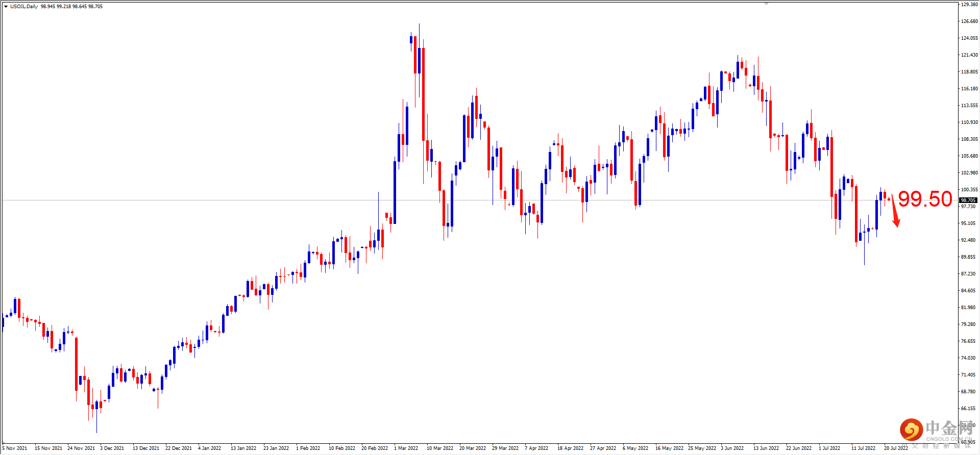Select the 68.780 price scale label
This screenshot has height=455, width=980.
[x=968, y=392]
